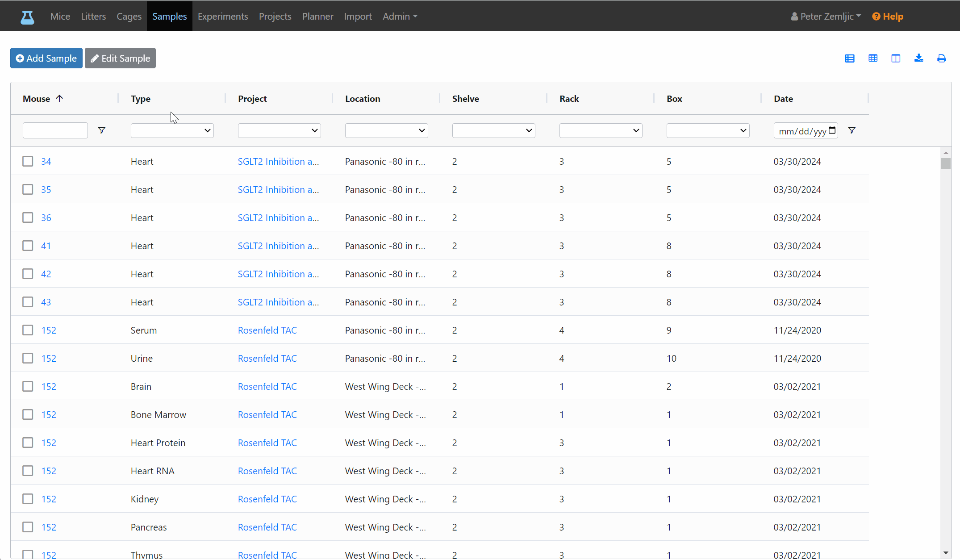The width and height of the screenshot is (960, 560).
Task: Tick the checkbox on the Serum row
Action: click(x=28, y=330)
